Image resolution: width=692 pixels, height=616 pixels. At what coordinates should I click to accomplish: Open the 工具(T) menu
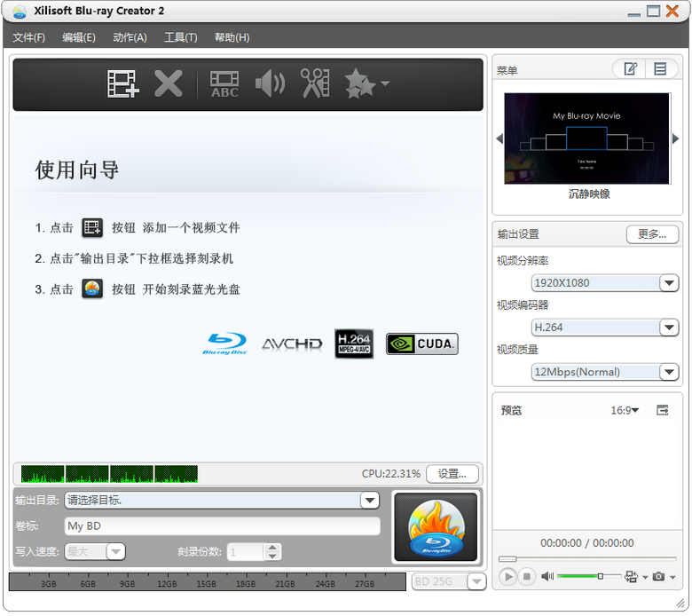pyautogui.click(x=181, y=37)
